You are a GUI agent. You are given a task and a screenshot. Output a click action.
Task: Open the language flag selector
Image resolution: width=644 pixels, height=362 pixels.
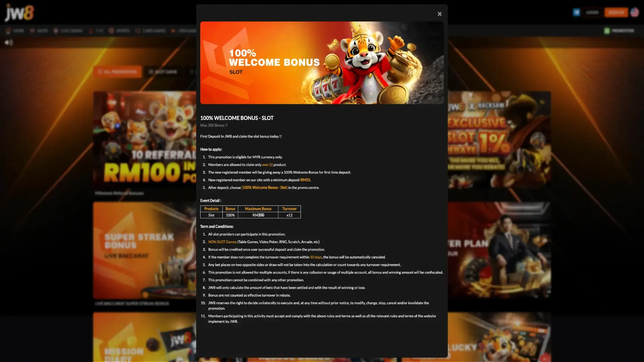[x=635, y=12]
